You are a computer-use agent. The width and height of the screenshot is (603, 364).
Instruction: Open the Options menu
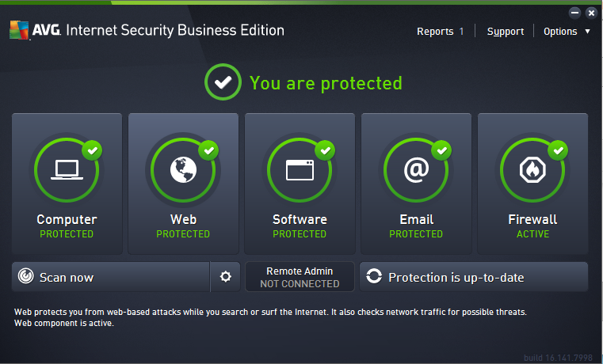[560, 32]
